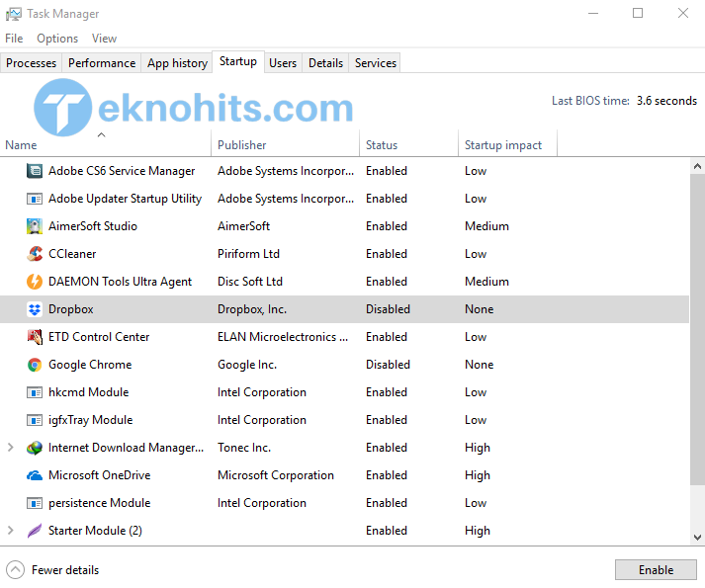The width and height of the screenshot is (705, 588).
Task: Select the Adobe Updater Startup Utility name
Action: [x=125, y=199]
